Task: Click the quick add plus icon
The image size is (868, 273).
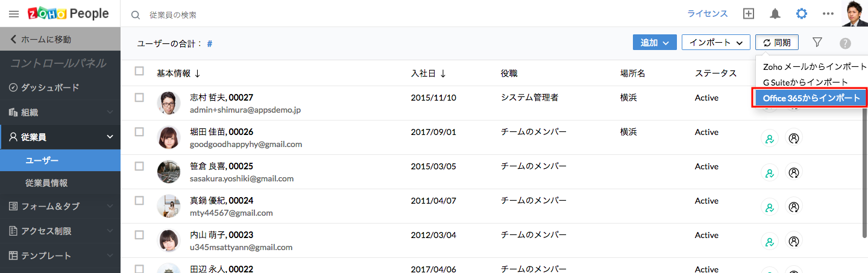Action: tap(749, 14)
